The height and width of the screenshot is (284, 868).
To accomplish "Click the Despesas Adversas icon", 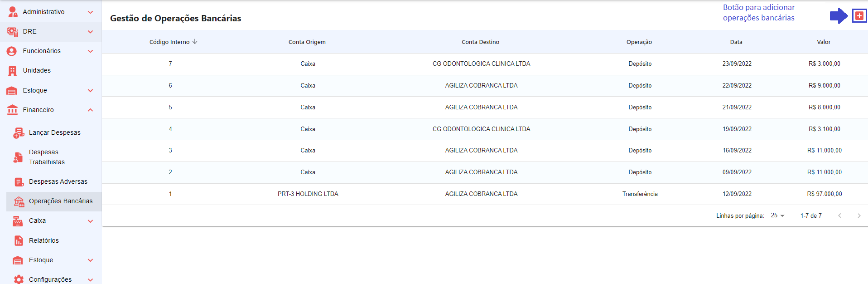I will coord(19,182).
